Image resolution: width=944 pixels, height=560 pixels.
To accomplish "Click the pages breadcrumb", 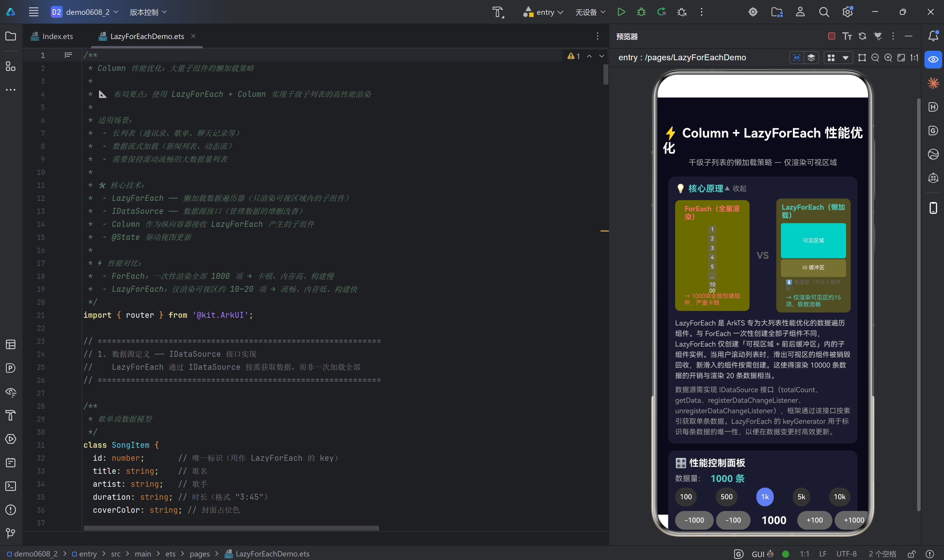I will coord(199,554).
